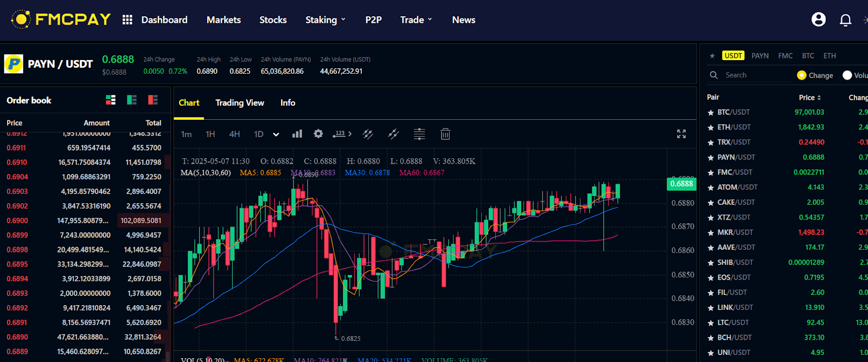The height and width of the screenshot is (362, 868).
Task: Open favorites star tab in markets list
Action: (x=712, y=56)
